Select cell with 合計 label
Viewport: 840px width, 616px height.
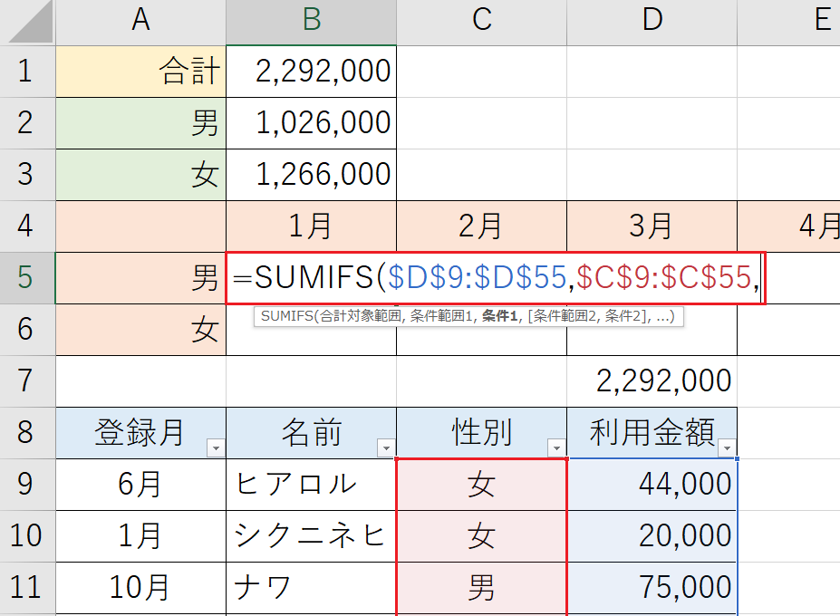coord(140,72)
